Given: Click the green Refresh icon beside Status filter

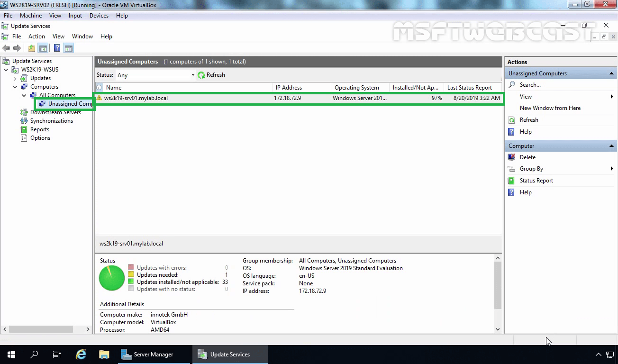Looking at the screenshot, I should coord(201,75).
